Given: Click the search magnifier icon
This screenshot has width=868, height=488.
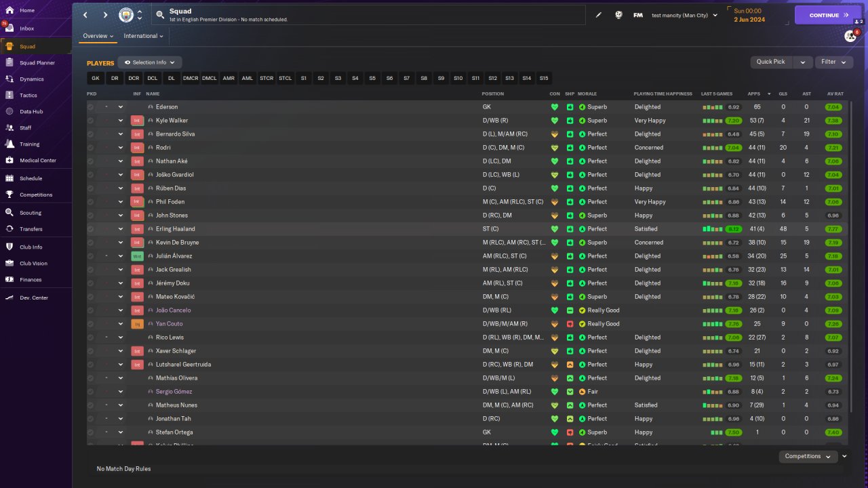Looking at the screenshot, I should pyautogui.click(x=160, y=14).
